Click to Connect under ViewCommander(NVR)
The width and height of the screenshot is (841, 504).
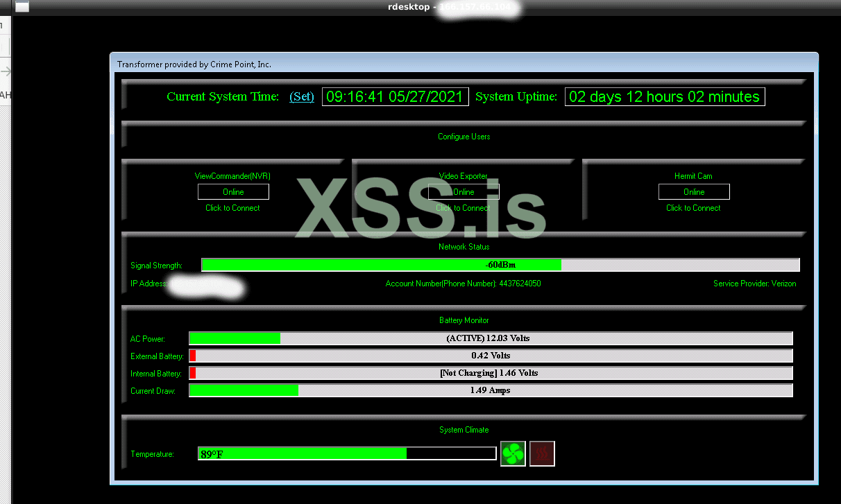pyautogui.click(x=232, y=208)
